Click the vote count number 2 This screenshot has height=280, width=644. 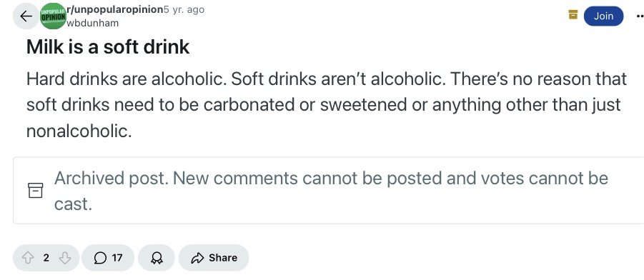(x=46, y=258)
